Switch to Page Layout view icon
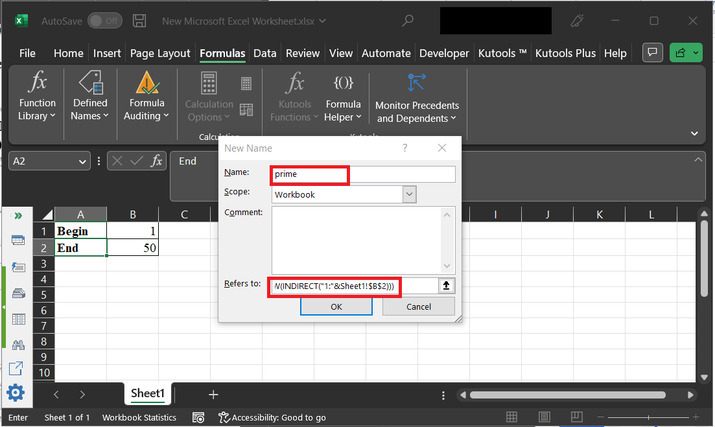The image size is (715, 427). click(x=544, y=417)
